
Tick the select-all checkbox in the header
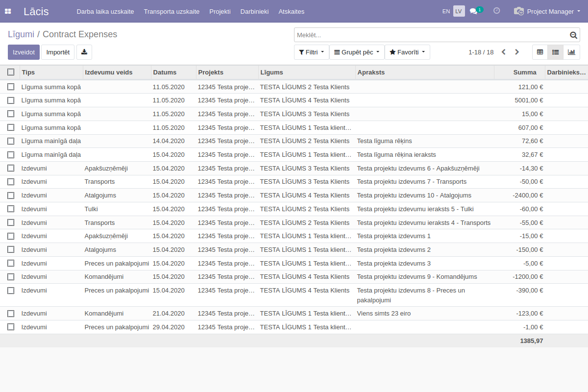pos(11,72)
